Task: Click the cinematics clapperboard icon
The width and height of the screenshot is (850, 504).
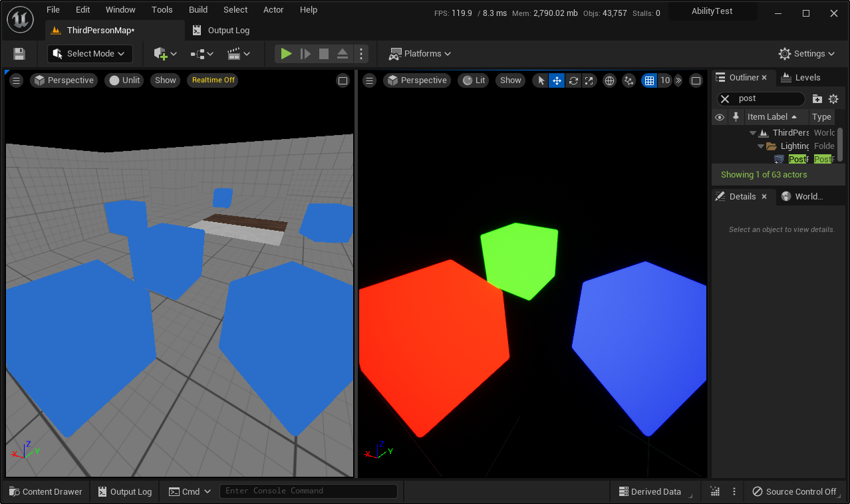Action: [238, 54]
